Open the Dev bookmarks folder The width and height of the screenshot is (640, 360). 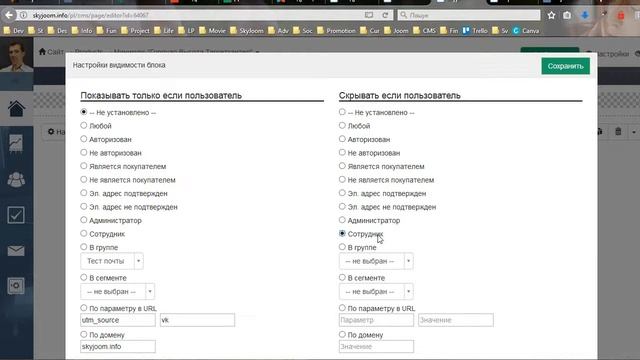pyautogui.click(x=13, y=31)
